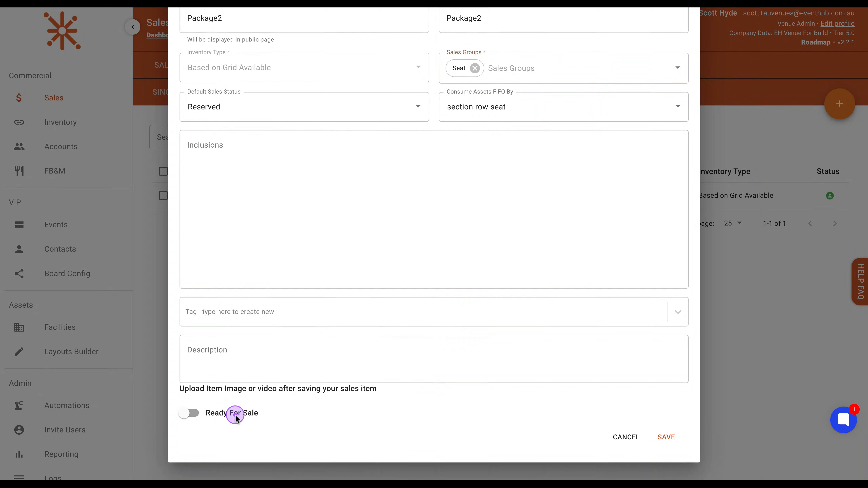Open Invite Users in the sidebar
The width and height of the screenshot is (868, 488).
tap(65, 430)
